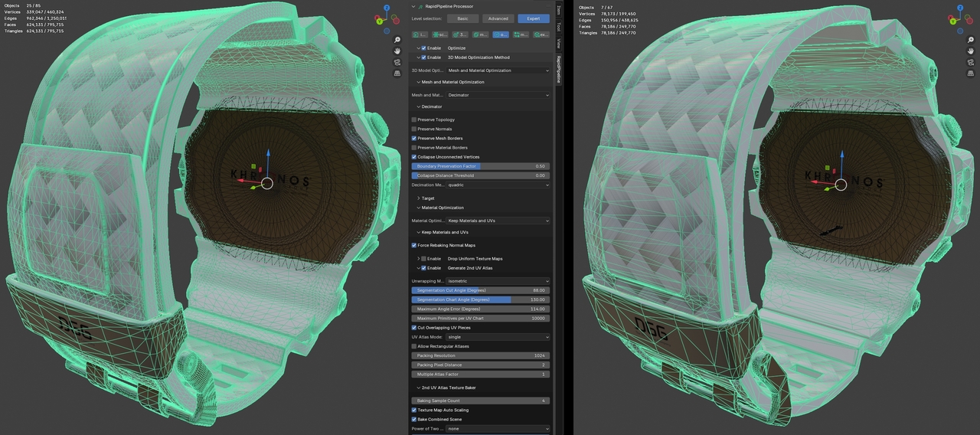The height and width of the screenshot is (435, 980).
Task: Switch to the Tool sidebar tab
Action: click(x=558, y=27)
